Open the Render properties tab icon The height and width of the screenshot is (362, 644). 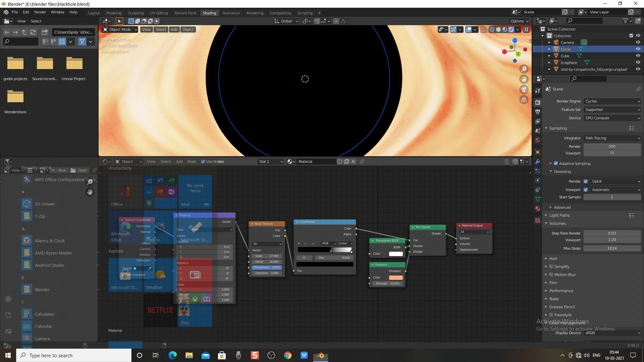point(538,102)
